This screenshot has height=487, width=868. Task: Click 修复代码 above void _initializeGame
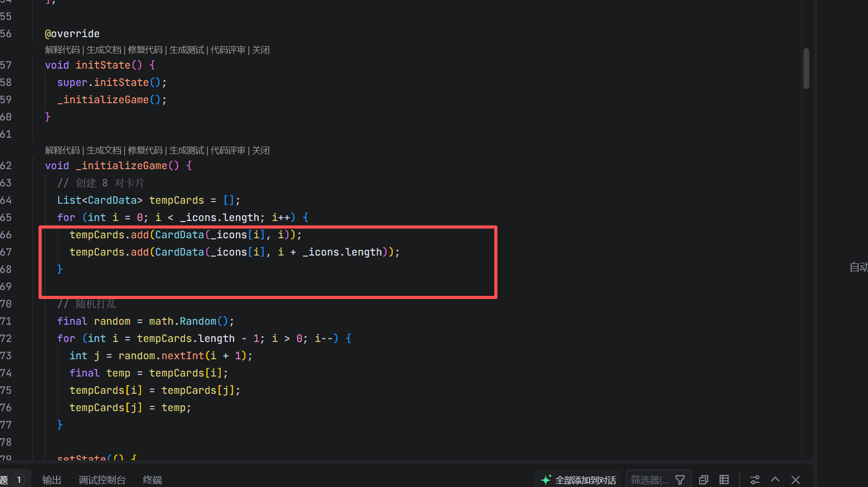pyautogui.click(x=145, y=150)
